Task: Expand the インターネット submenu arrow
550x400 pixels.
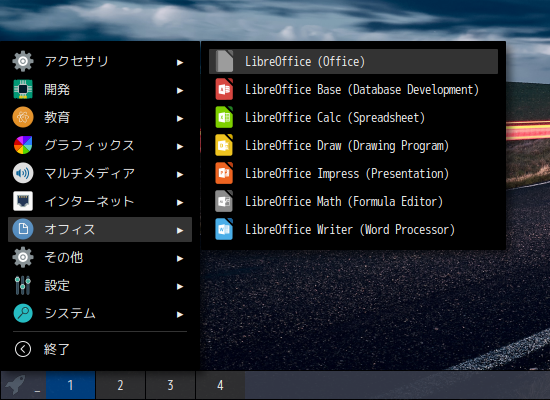Action: (x=180, y=202)
